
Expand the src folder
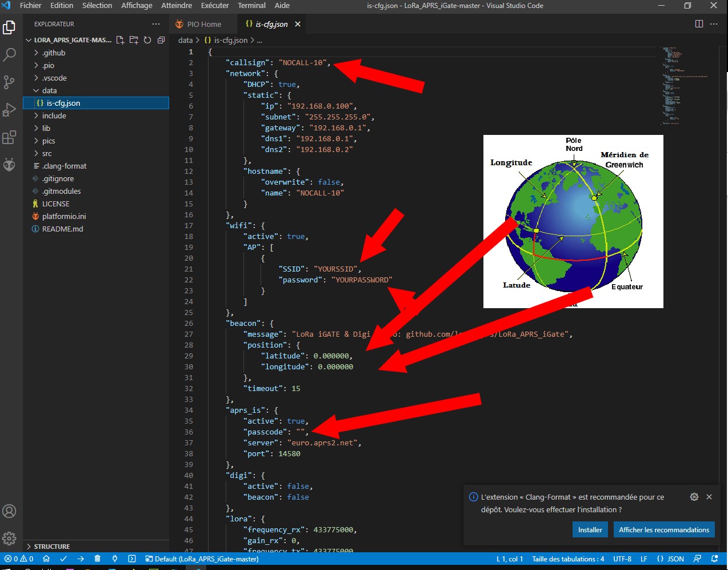pos(95,153)
